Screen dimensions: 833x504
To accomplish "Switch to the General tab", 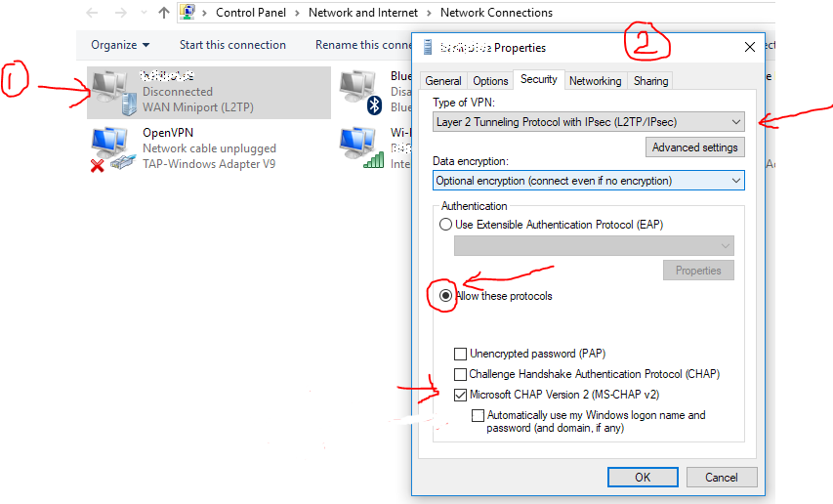I will [x=443, y=81].
